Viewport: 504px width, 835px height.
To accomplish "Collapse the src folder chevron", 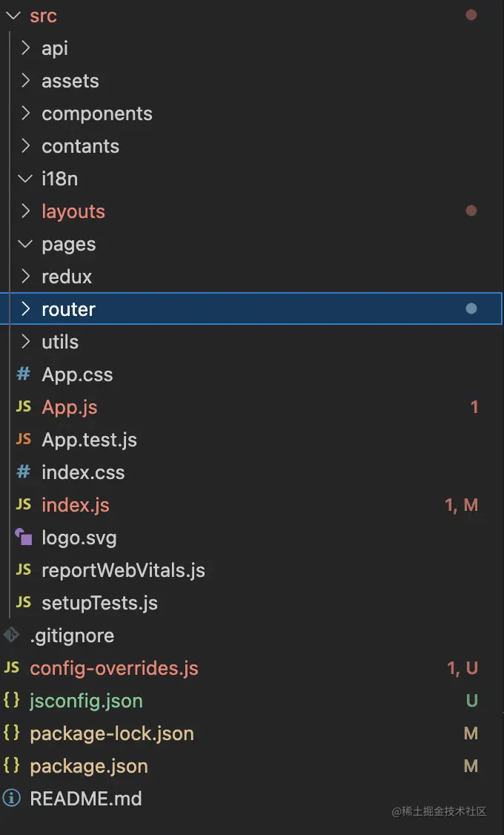I will pos(12,16).
